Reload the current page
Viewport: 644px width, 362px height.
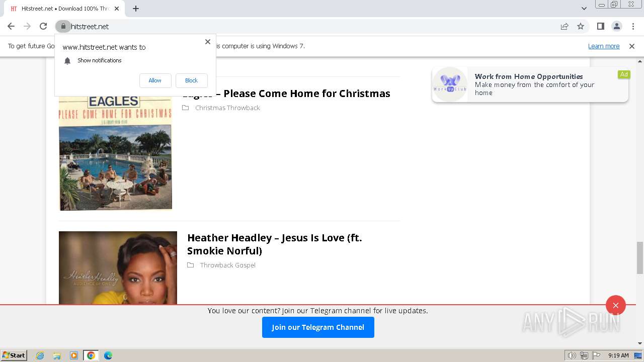click(x=43, y=26)
